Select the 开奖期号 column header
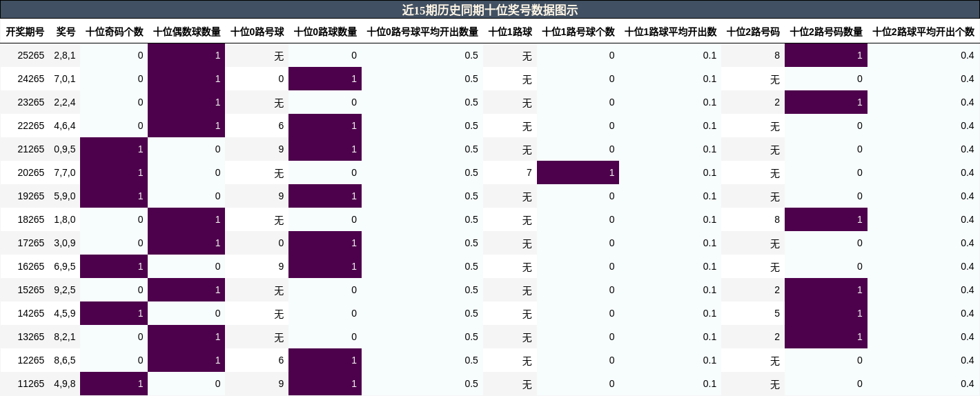The image size is (980, 396). tap(25, 32)
